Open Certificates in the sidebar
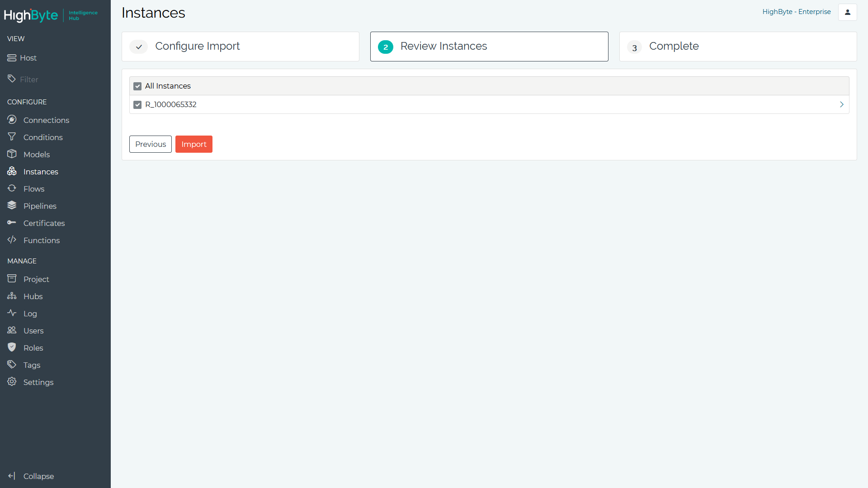 pyautogui.click(x=44, y=223)
